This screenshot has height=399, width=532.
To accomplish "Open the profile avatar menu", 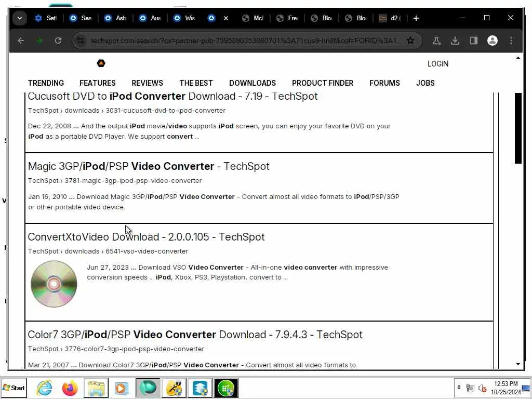I will 493,41.
